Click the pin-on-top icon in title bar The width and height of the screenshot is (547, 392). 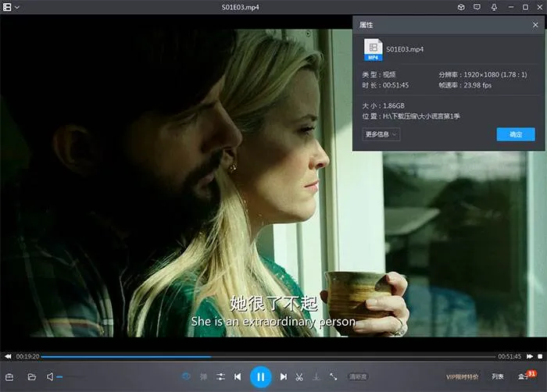[x=494, y=7]
